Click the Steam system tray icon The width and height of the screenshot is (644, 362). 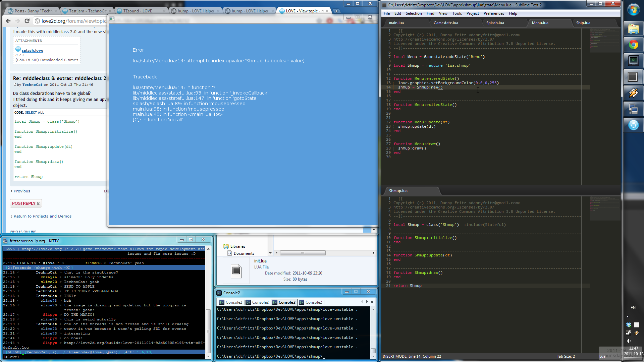629,333
